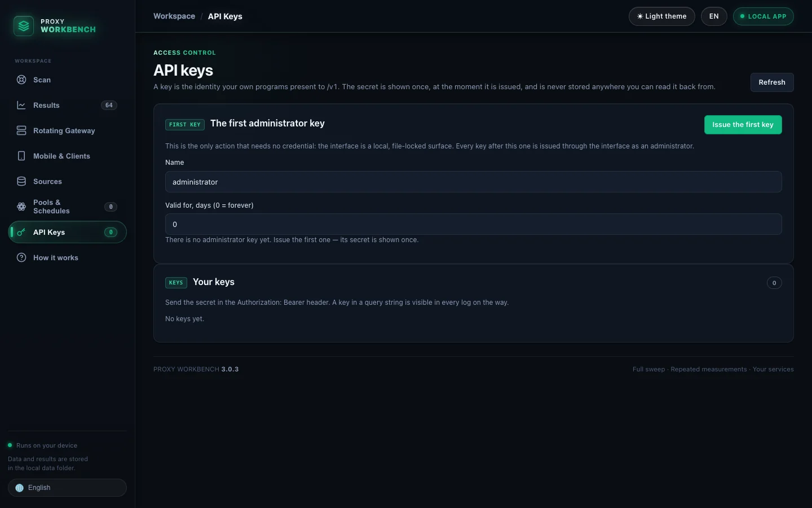The width and height of the screenshot is (812, 508).
Task: Open the Scan page
Action: pos(67,80)
